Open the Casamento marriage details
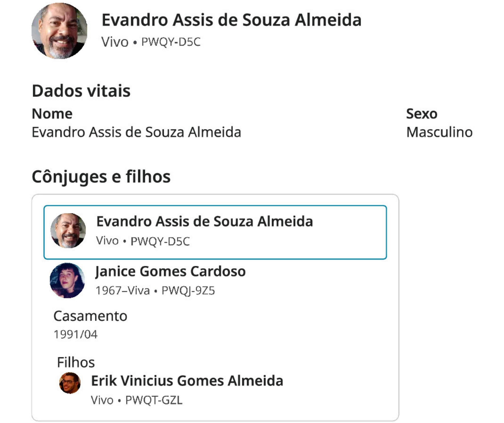Viewport: 504px width, 423px height. (x=90, y=316)
